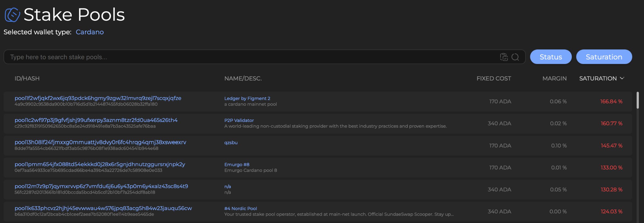This screenshot has height=223, width=644.
Task: Open the n/a named pool link
Action: pyautogui.click(x=228, y=186)
